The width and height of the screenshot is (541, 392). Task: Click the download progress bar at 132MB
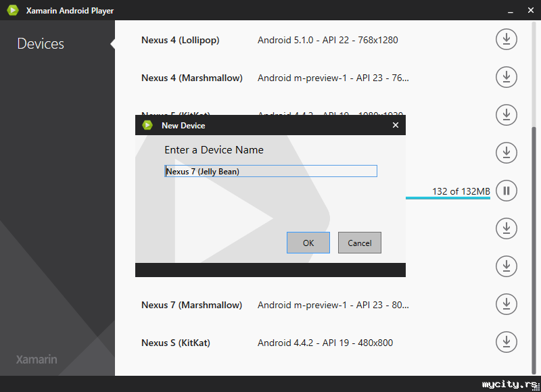tap(448, 198)
